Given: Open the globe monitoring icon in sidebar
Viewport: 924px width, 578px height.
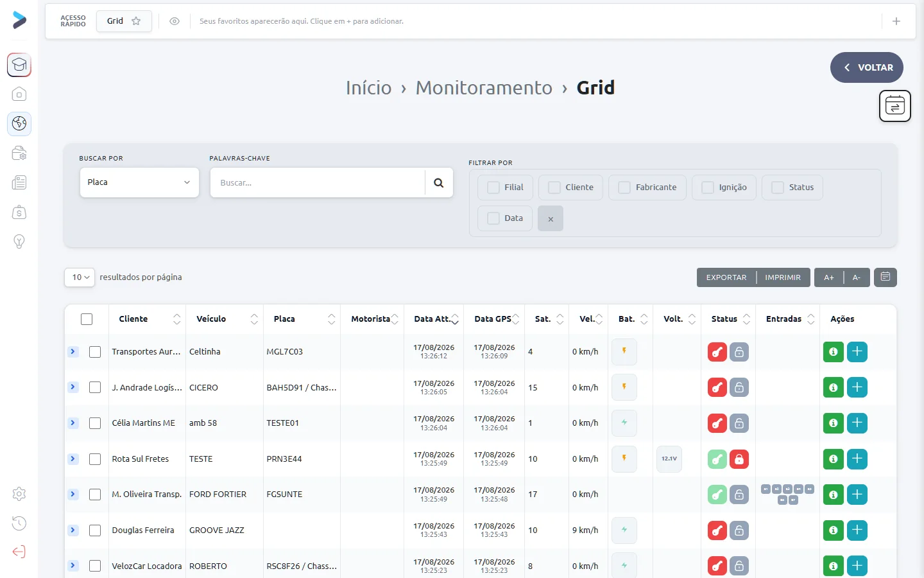Looking at the screenshot, I should (19, 123).
